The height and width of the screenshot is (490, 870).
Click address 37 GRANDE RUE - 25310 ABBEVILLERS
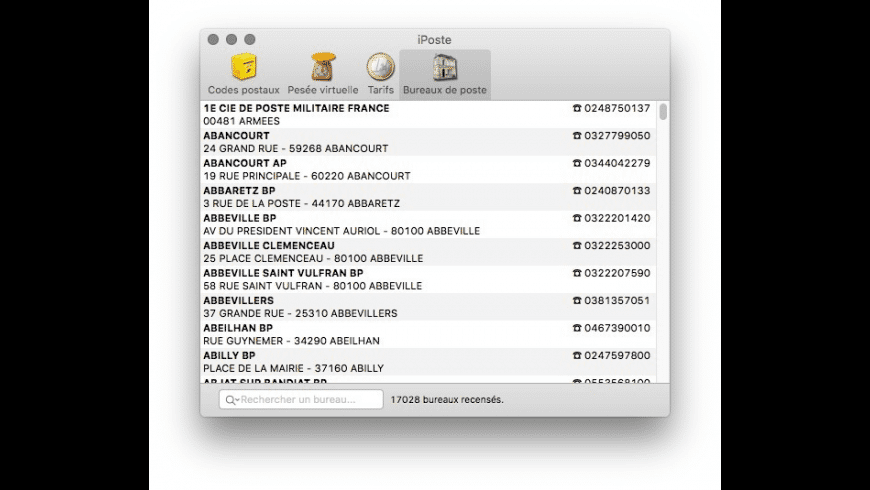tap(300, 314)
